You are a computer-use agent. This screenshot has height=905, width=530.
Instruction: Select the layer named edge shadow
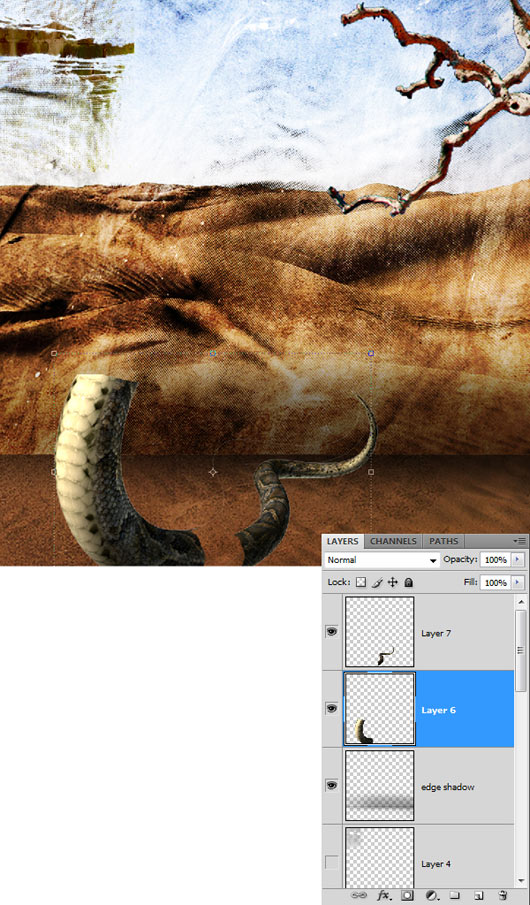click(448, 787)
